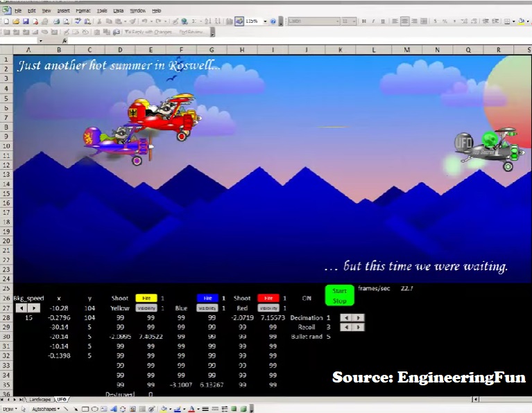Viewport: 532px width, 413px height.
Task: Open the Format menu
Action: tap(83, 11)
